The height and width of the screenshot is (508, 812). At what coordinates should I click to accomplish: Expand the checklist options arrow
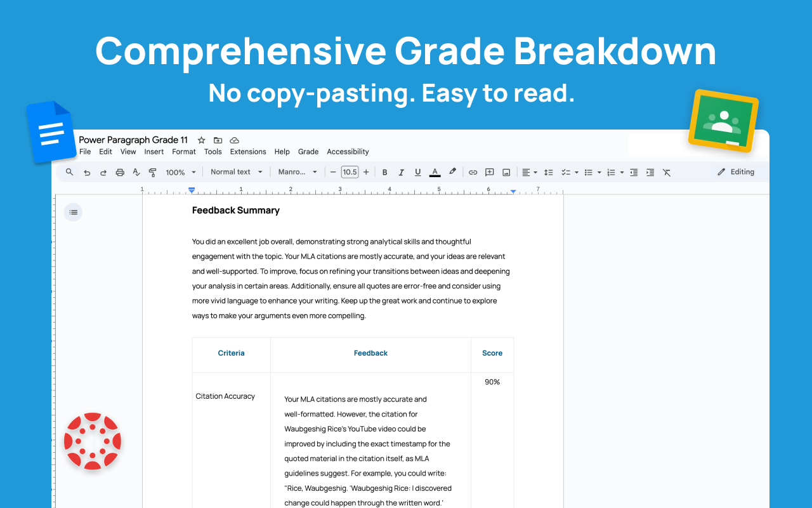576,172
